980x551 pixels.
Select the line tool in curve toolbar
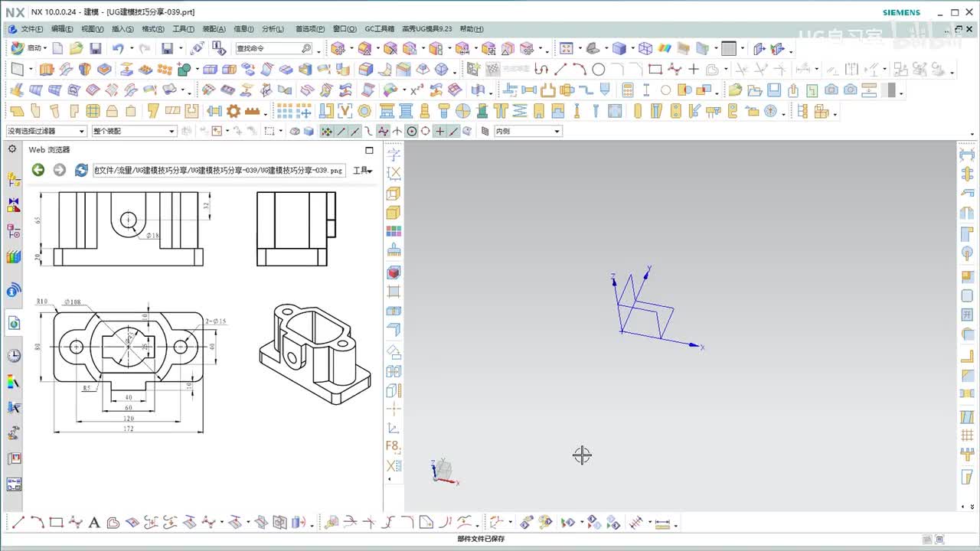[561, 70]
